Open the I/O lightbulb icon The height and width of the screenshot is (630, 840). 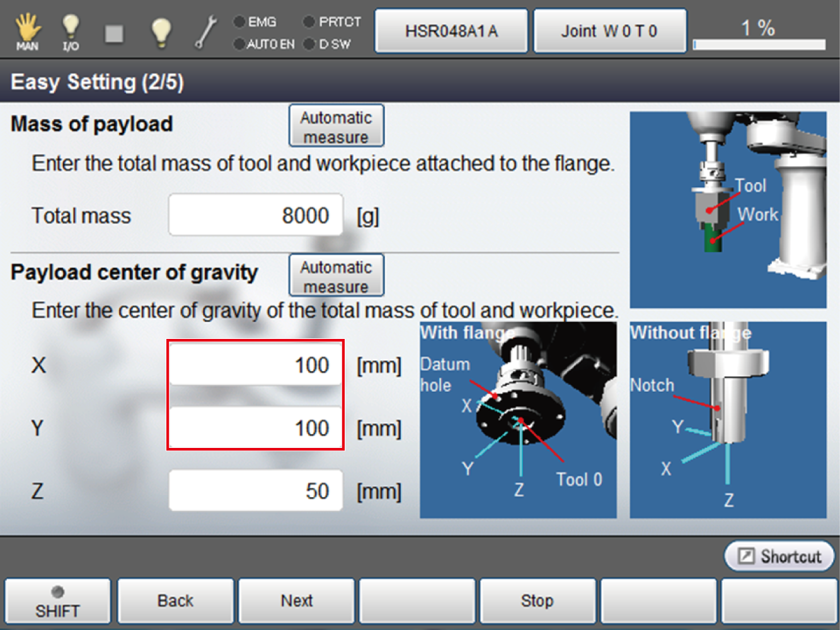[71, 31]
